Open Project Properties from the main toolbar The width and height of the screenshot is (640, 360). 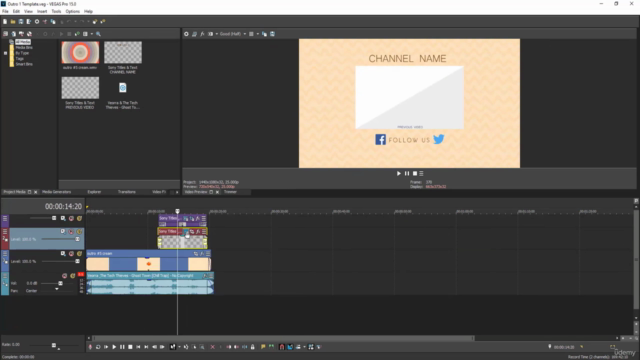pos(37,22)
